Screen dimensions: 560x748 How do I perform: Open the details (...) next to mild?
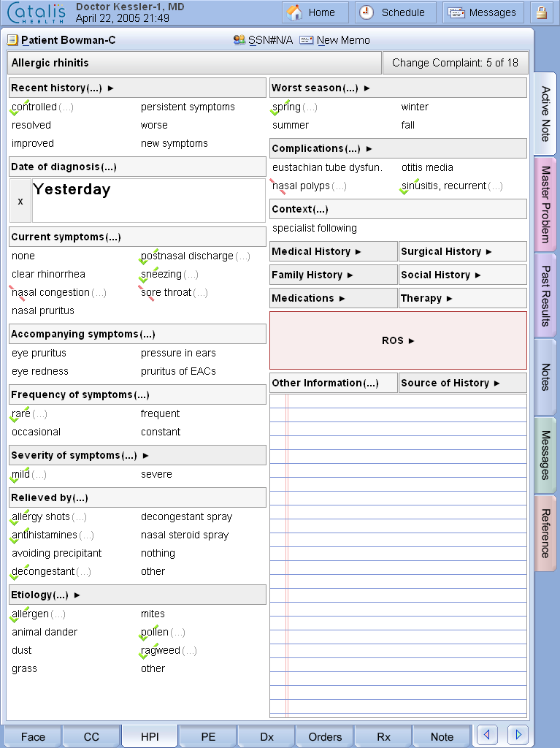pyautogui.click(x=39, y=475)
